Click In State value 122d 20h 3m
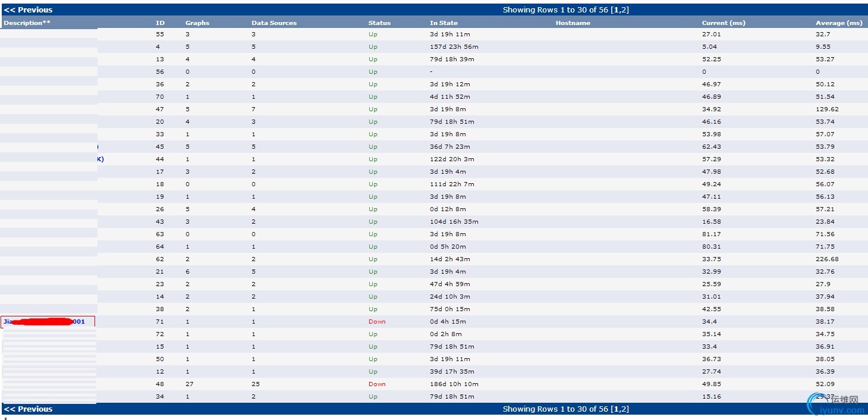The image size is (868, 420). (452, 159)
